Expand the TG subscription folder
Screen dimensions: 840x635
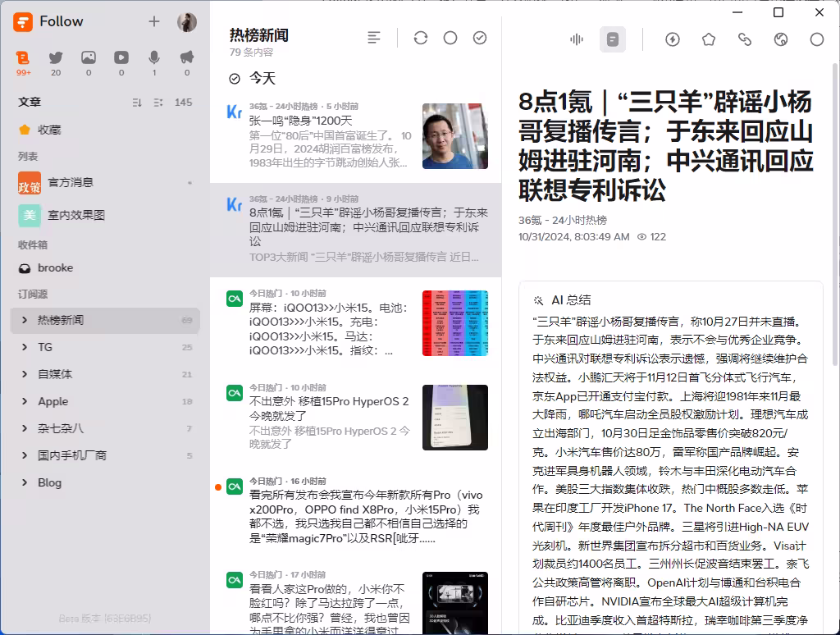tap(25, 347)
